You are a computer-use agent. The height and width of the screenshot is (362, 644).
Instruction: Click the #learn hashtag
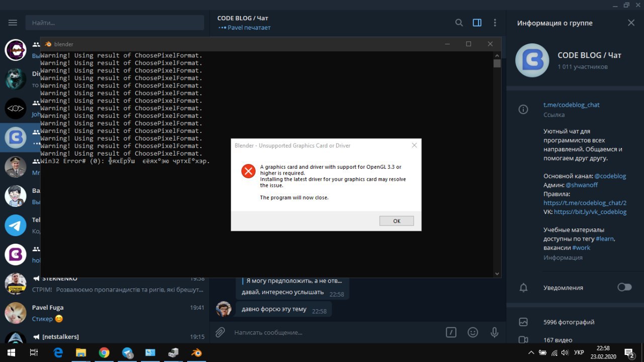tap(604, 239)
